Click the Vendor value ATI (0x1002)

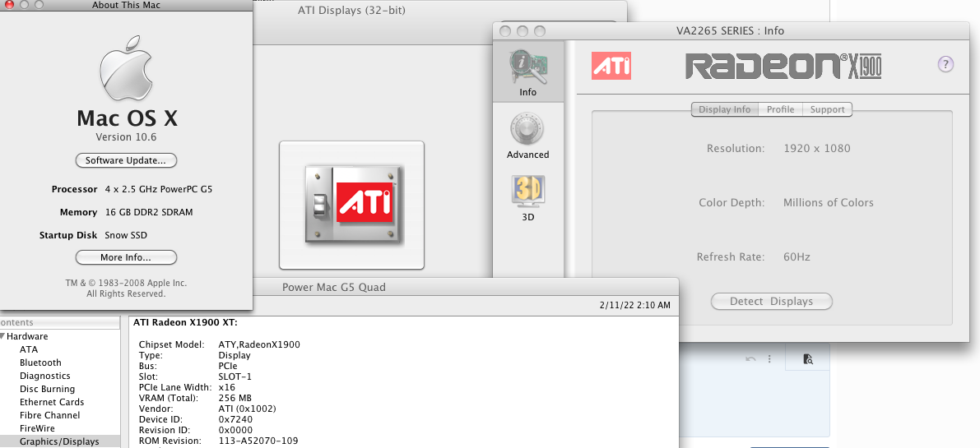(248, 409)
